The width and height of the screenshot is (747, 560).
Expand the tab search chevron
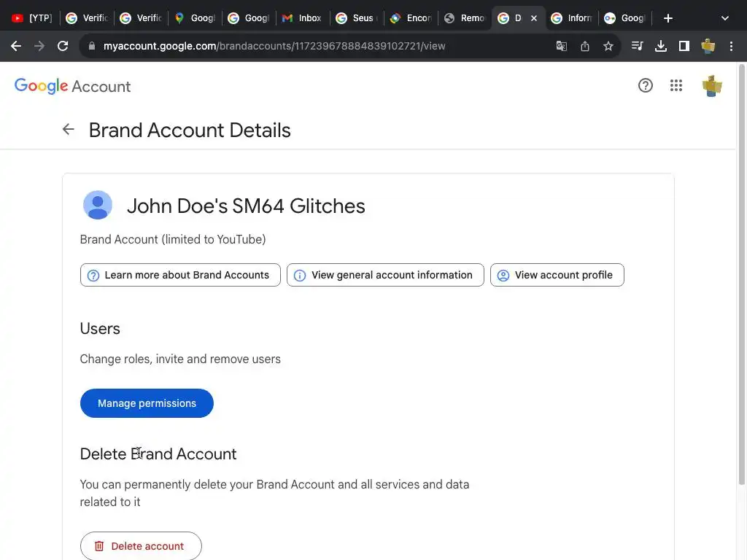[x=724, y=18]
